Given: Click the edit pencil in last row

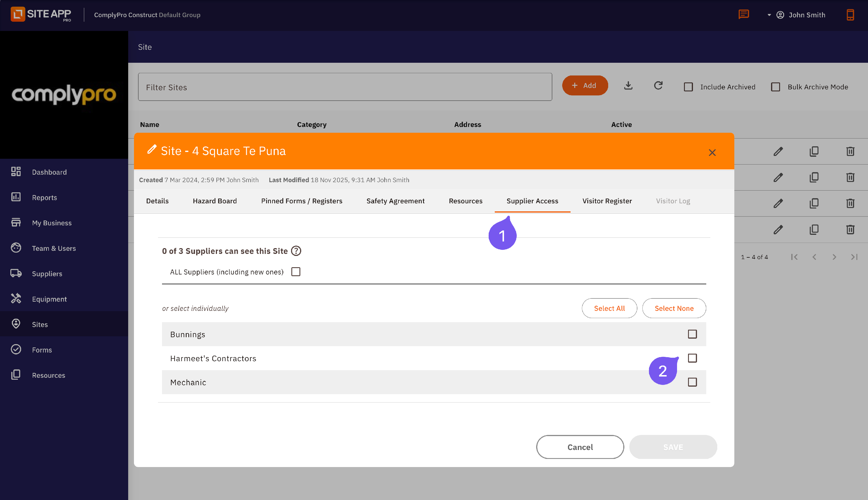Looking at the screenshot, I should click(x=778, y=229).
